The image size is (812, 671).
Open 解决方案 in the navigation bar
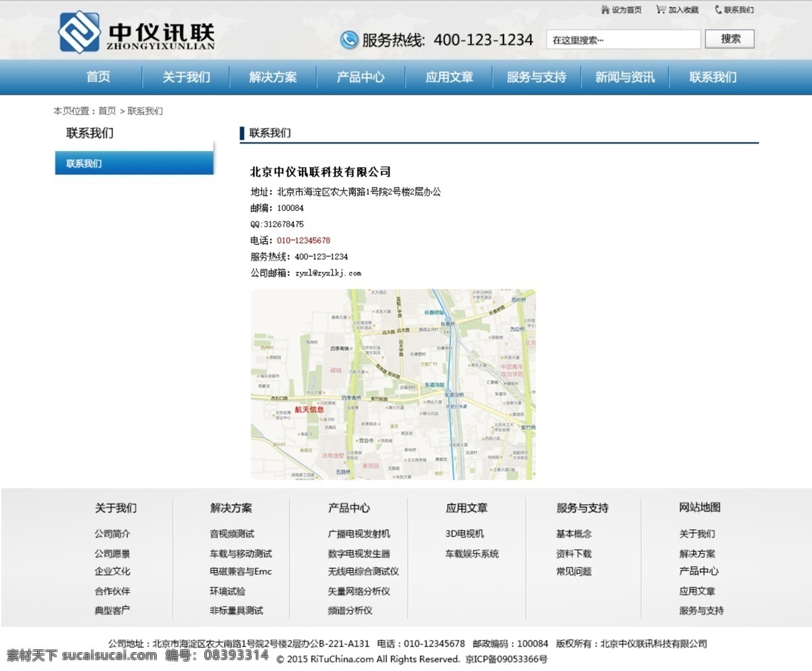(x=273, y=77)
